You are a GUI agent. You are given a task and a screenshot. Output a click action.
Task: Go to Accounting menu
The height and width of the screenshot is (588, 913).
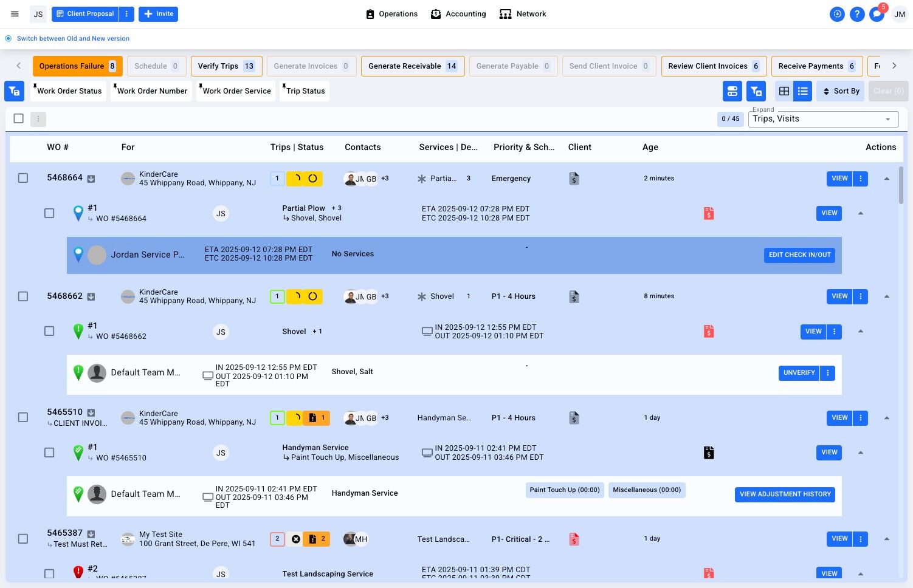[x=458, y=14]
